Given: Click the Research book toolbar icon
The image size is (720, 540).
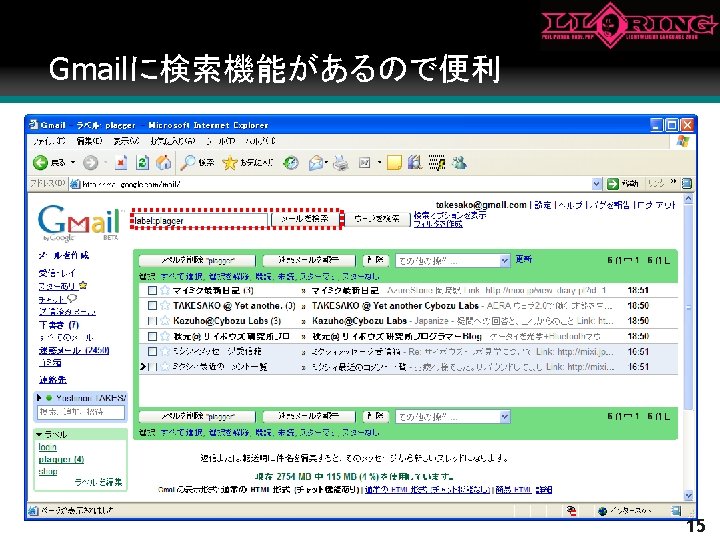Looking at the screenshot, I should tap(415, 163).
